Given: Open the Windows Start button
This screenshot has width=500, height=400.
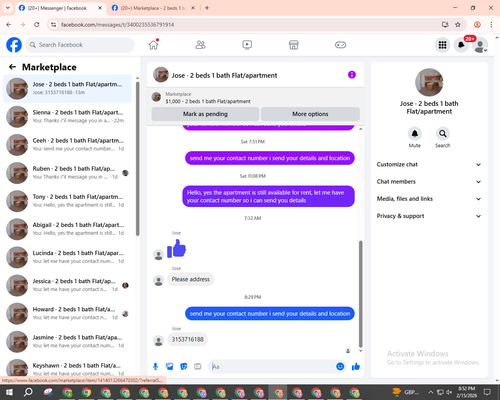Looking at the screenshot, I should coord(9,392).
